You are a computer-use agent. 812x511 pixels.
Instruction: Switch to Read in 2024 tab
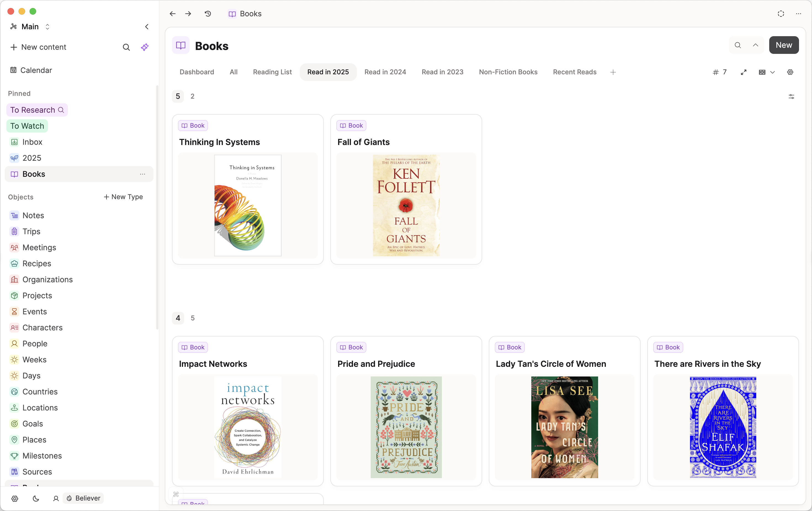click(385, 72)
